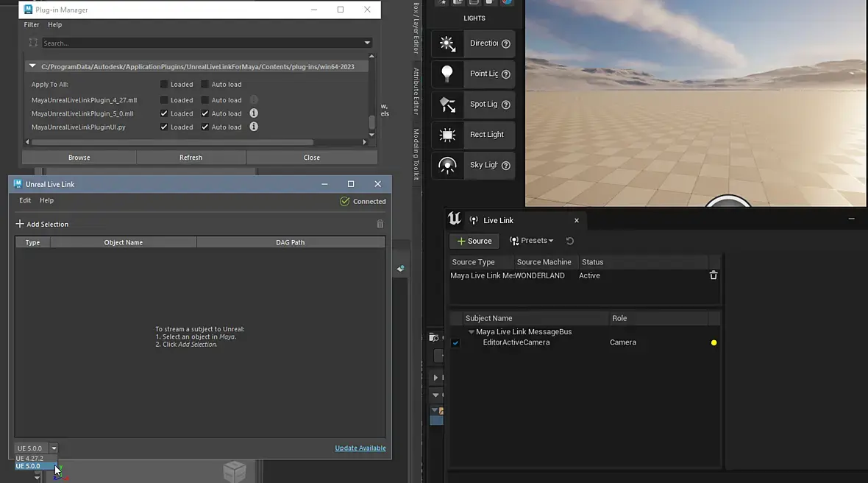Select UE 4.27.2 from version list
This screenshot has width=868, height=483.
[x=30, y=458]
